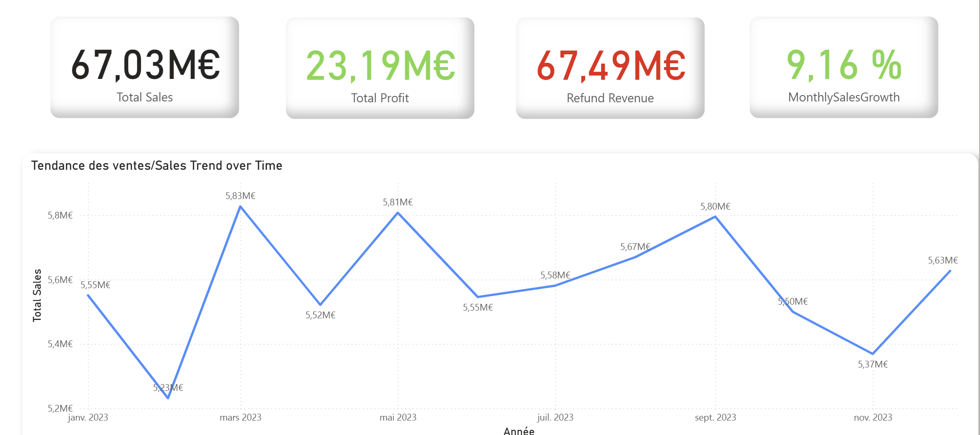Select the 5,52M€ April data point
This screenshot has height=435, width=980.
320,304
